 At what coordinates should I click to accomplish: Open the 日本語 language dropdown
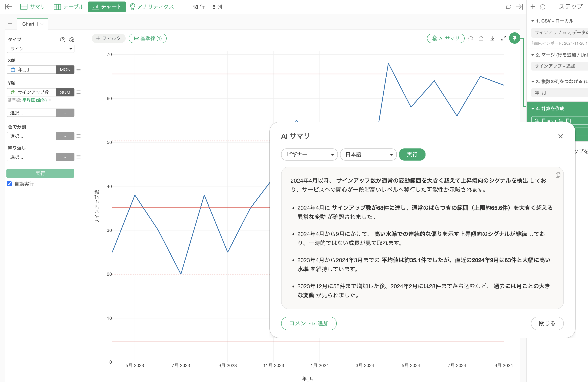click(368, 155)
